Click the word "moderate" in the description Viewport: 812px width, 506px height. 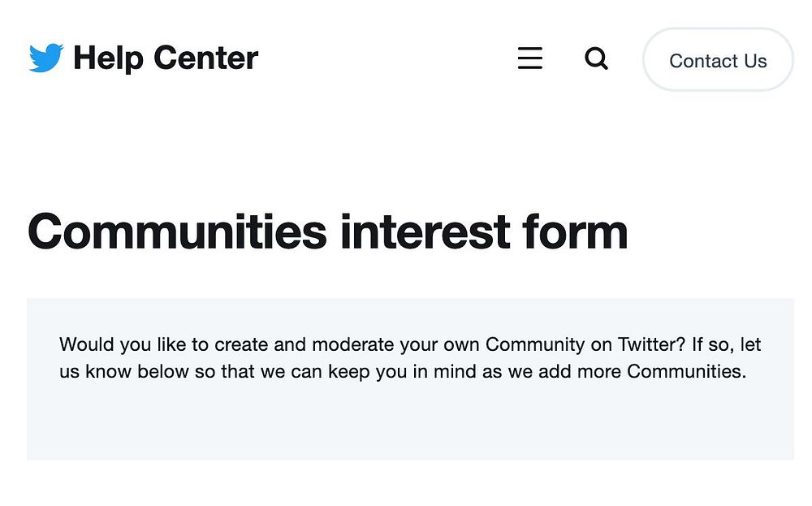(353, 344)
